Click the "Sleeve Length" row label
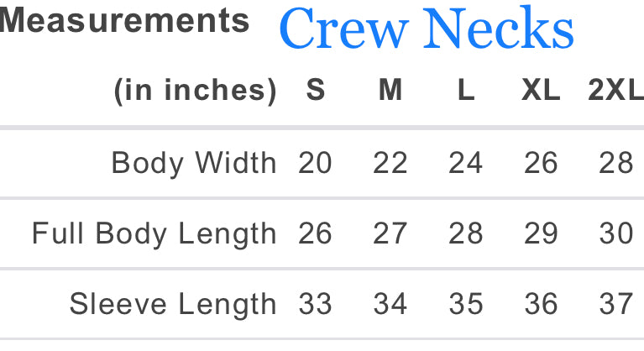644x351 pixels. tap(173, 304)
